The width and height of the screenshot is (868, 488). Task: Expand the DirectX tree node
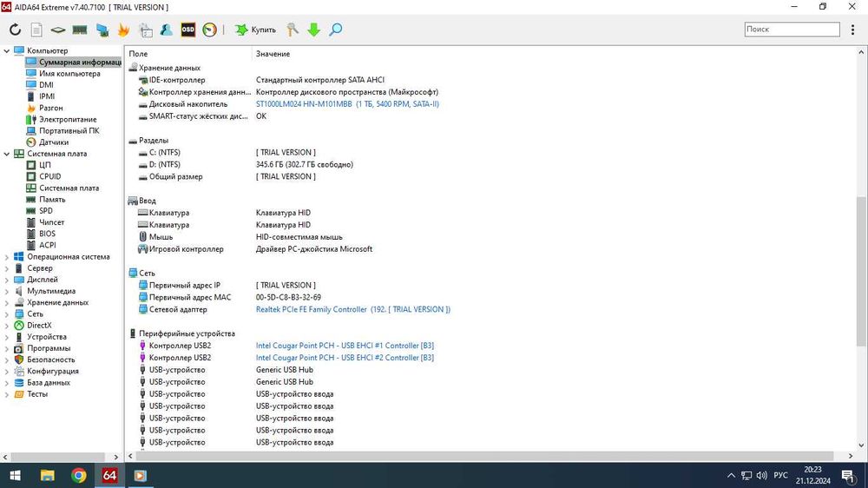coord(6,326)
